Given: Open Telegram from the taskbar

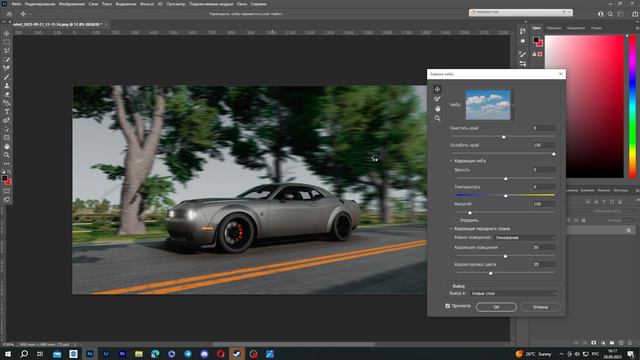Looking at the screenshot, I should (188, 354).
